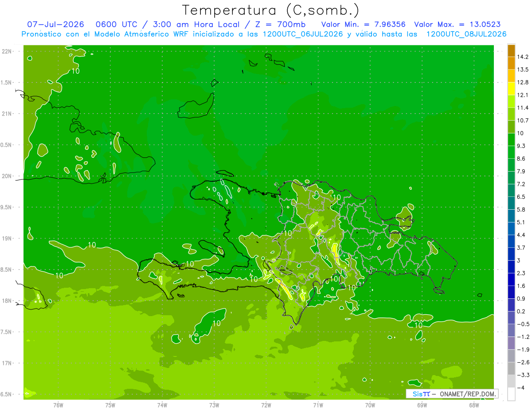
Task: Click the "12.8" colorbar label
Action: [x=523, y=82]
